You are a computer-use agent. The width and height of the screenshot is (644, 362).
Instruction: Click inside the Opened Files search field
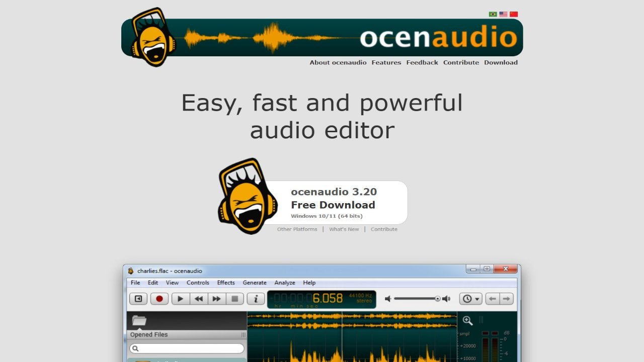[187, 348]
